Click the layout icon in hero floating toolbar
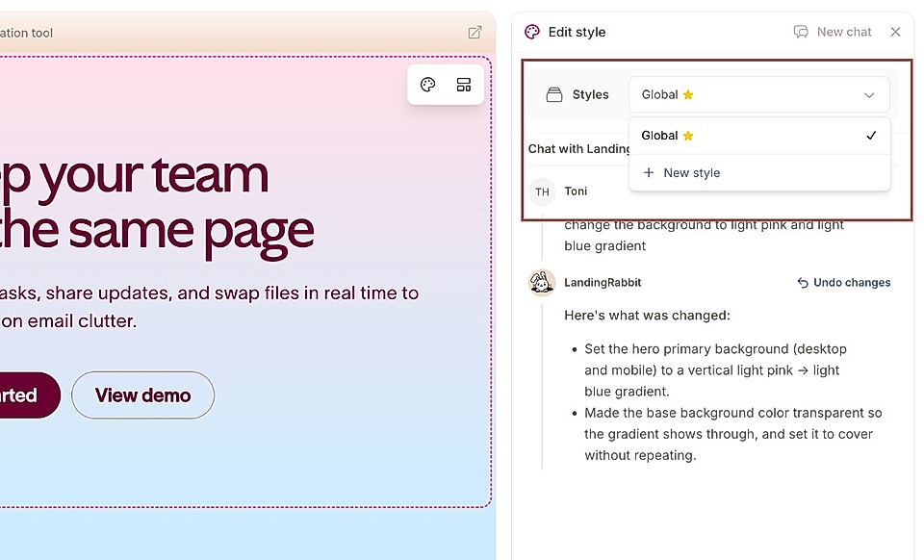The image size is (924, 560). [x=464, y=85]
